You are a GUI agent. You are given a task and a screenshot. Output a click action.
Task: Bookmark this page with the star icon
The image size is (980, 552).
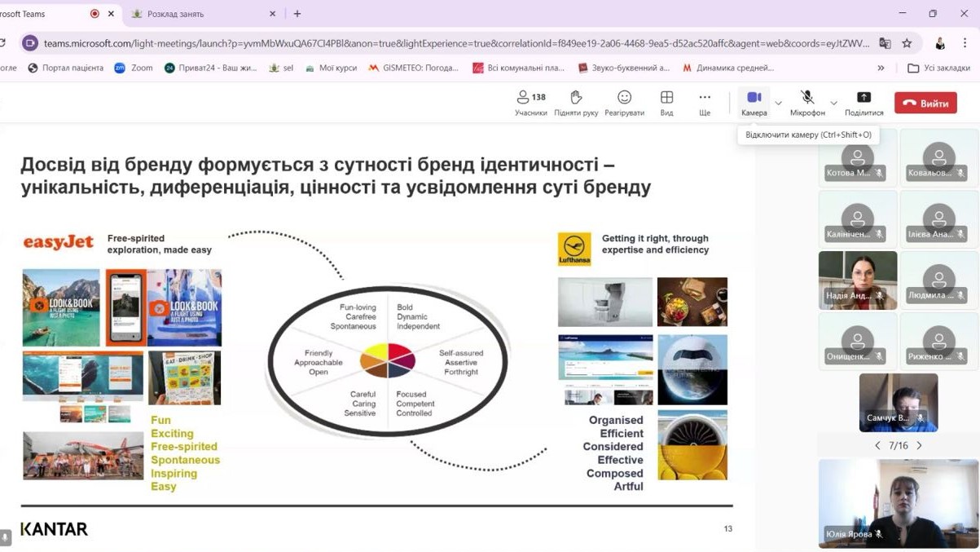pyautogui.click(x=907, y=43)
